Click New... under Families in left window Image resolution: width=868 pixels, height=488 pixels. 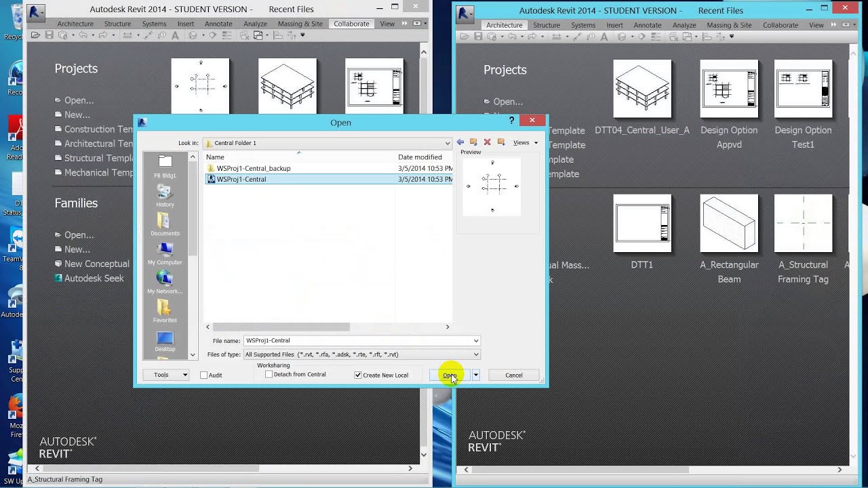point(77,249)
